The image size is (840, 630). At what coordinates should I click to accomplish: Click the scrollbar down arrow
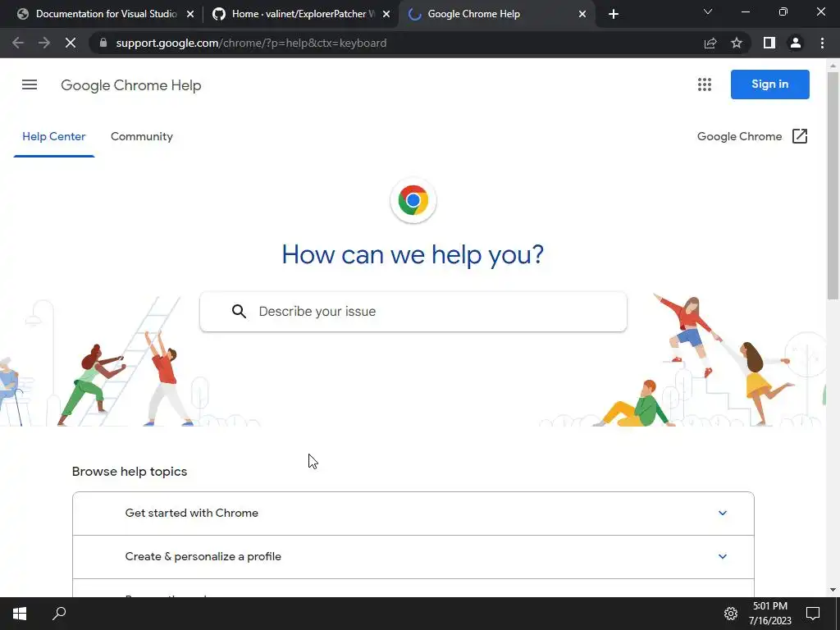pyautogui.click(x=833, y=590)
